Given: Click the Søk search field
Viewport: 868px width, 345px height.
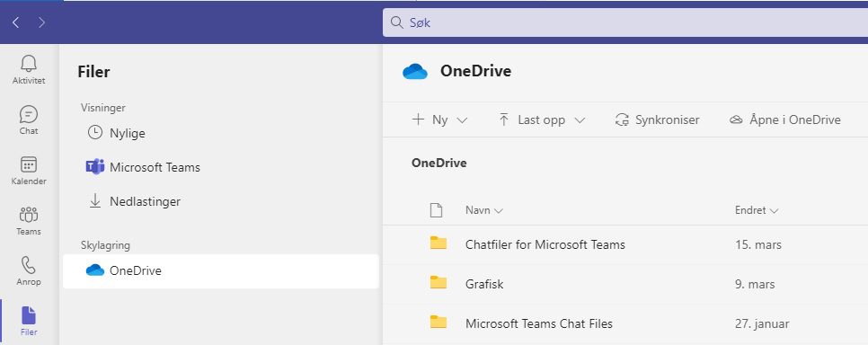Looking at the screenshot, I should tap(625, 22).
